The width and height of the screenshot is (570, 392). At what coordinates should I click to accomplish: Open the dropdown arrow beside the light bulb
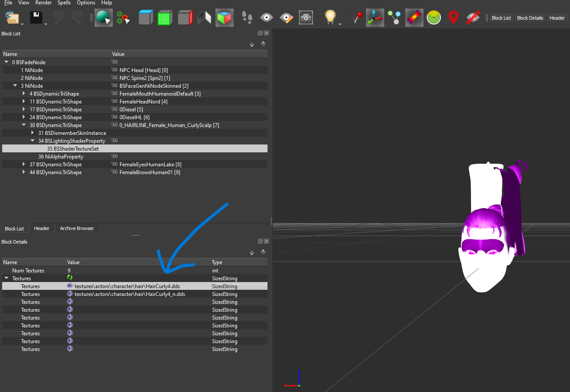pos(340,24)
